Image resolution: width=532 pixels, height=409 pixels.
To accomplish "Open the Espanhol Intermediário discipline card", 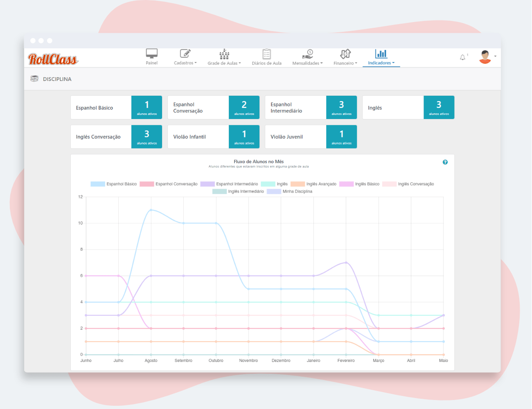I will [x=311, y=108].
